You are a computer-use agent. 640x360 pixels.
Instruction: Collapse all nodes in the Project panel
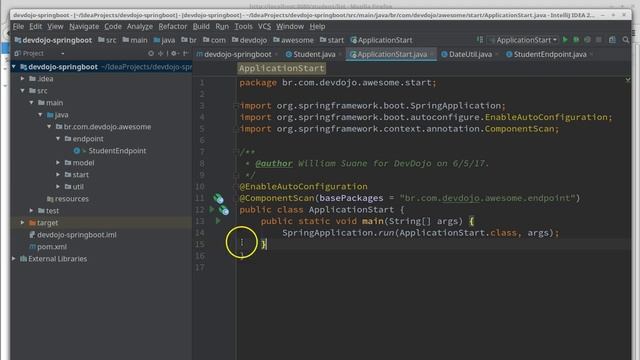(x=161, y=53)
